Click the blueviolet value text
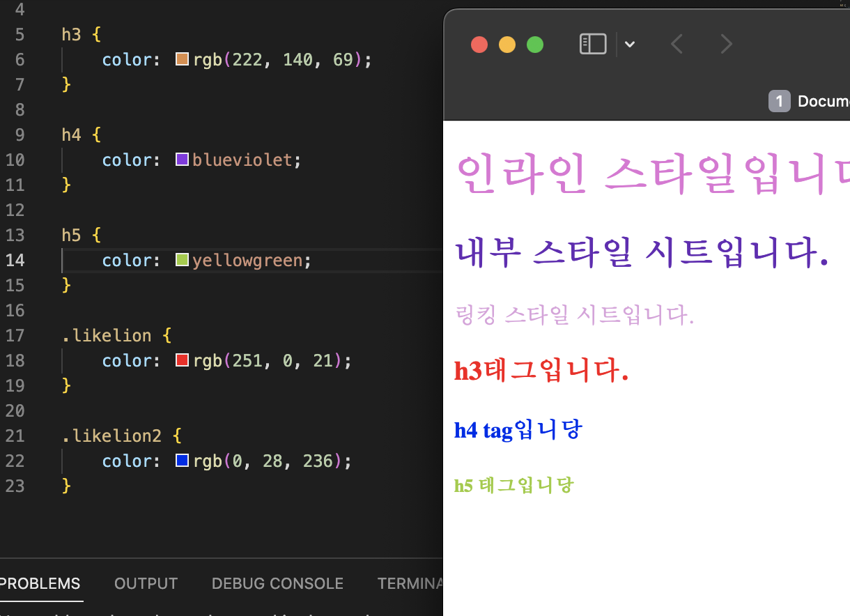The height and width of the screenshot is (616, 850). (x=242, y=160)
